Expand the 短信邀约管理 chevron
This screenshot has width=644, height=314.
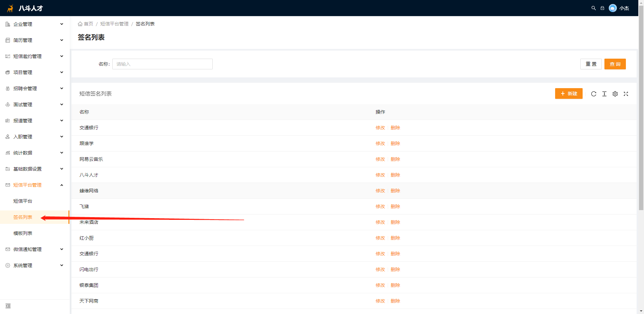tap(62, 56)
